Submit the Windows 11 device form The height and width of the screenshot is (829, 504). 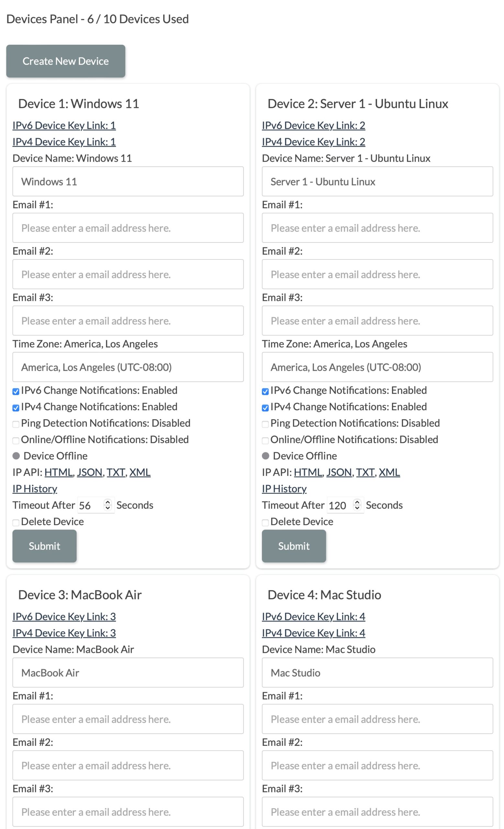pyautogui.click(x=44, y=546)
